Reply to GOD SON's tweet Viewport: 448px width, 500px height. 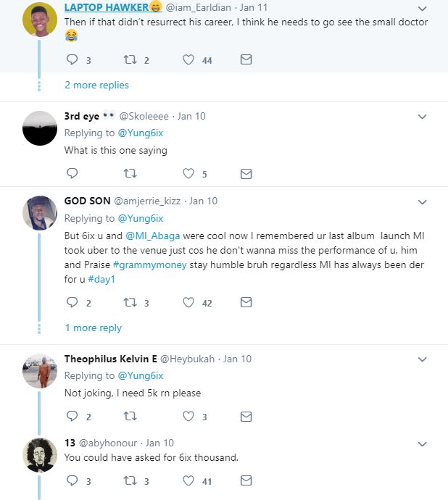(x=72, y=302)
